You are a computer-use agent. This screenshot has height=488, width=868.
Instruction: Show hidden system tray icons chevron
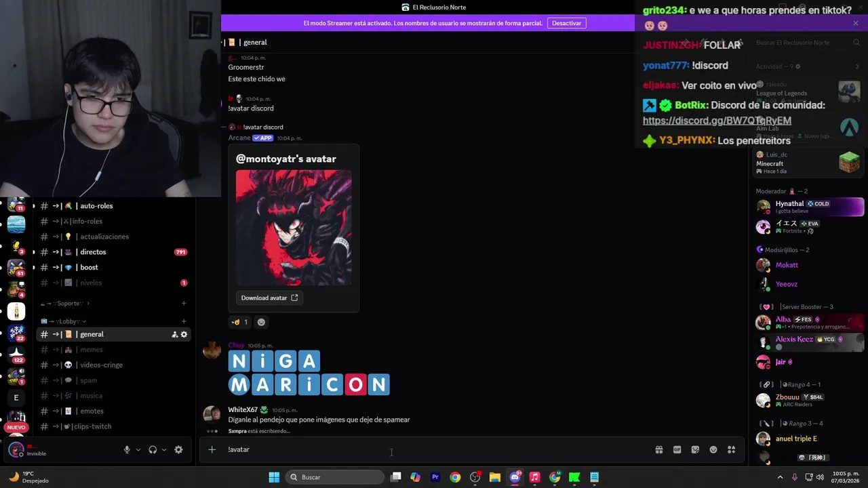780,477
